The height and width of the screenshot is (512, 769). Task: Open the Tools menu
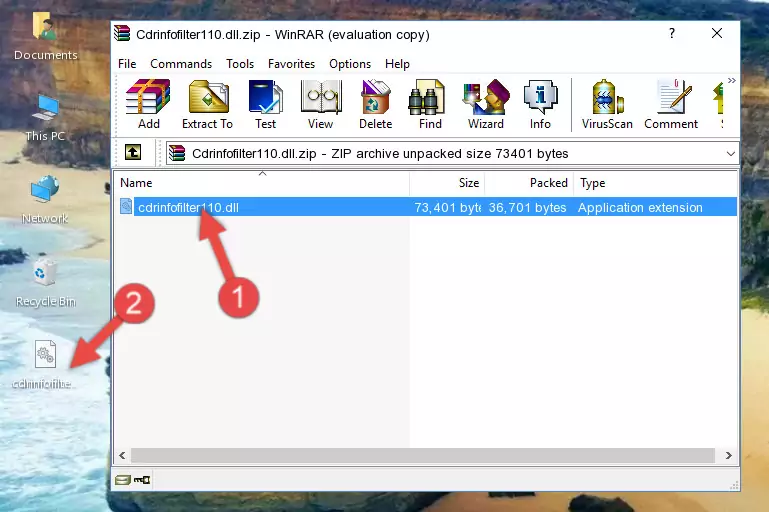[240, 64]
